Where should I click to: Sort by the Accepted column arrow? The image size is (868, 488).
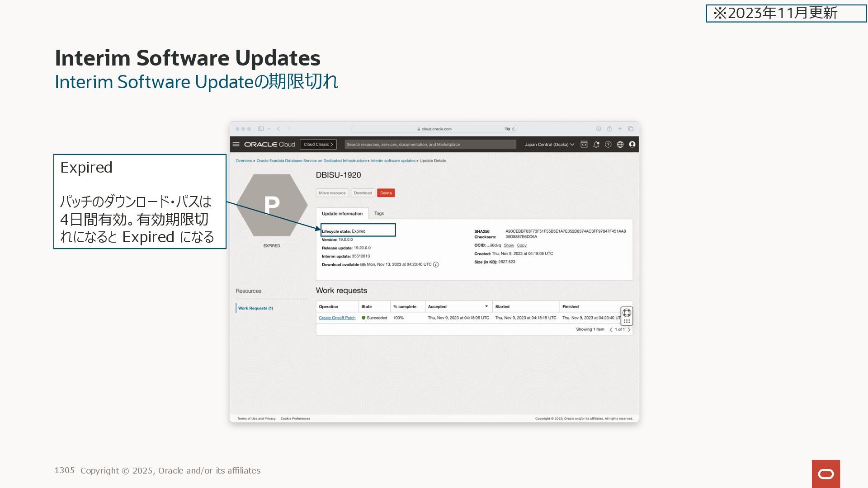[486, 306]
